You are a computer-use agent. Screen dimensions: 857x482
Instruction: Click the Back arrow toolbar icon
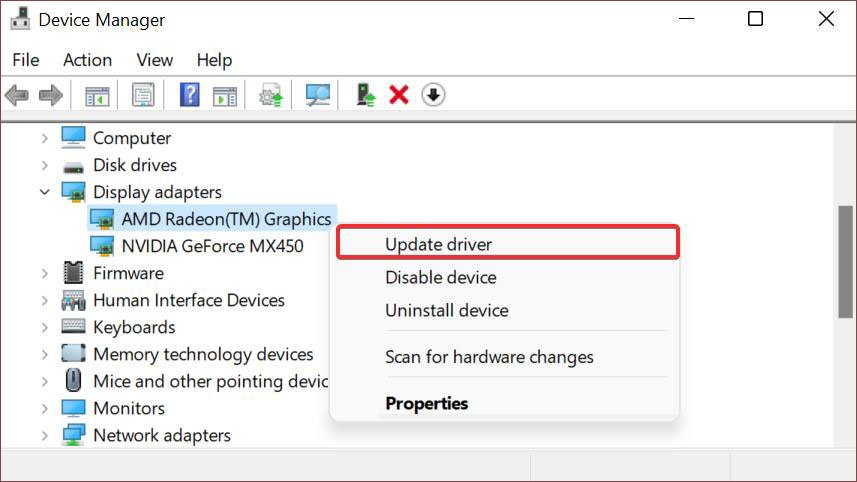[16, 95]
